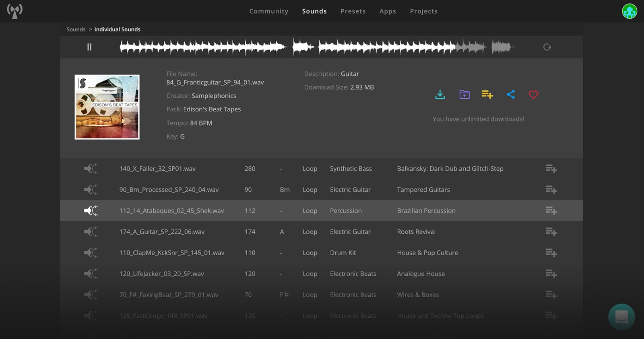The width and height of the screenshot is (644, 339).
Task: Click the add to folder icon
Action: 464,95
